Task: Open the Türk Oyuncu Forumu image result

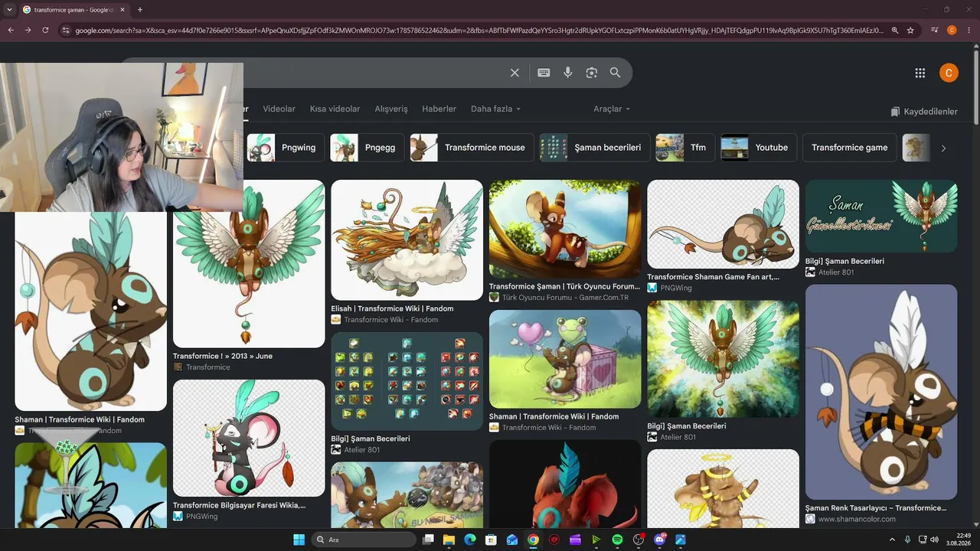Action: point(565,230)
